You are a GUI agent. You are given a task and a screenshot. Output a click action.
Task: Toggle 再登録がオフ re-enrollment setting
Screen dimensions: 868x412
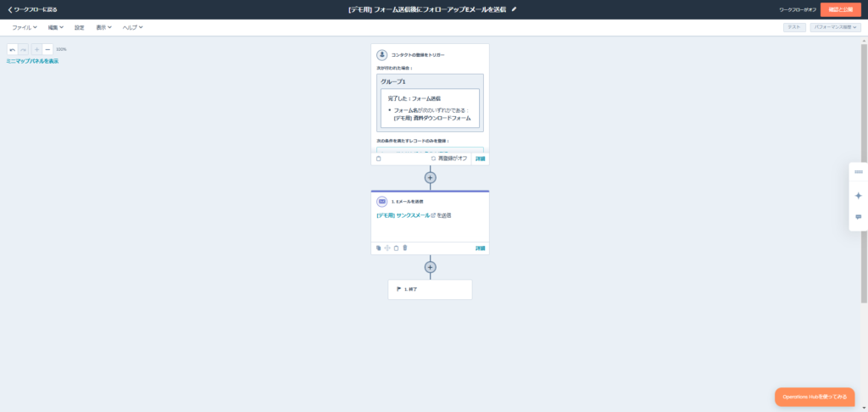pyautogui.click(x=449, y=159)
